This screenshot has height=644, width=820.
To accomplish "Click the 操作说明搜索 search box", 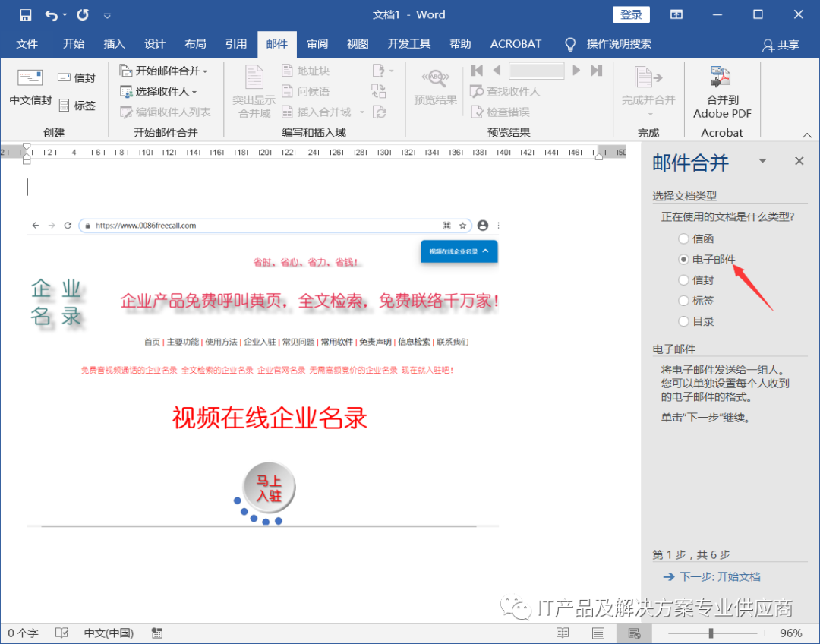I will [619, 44].
